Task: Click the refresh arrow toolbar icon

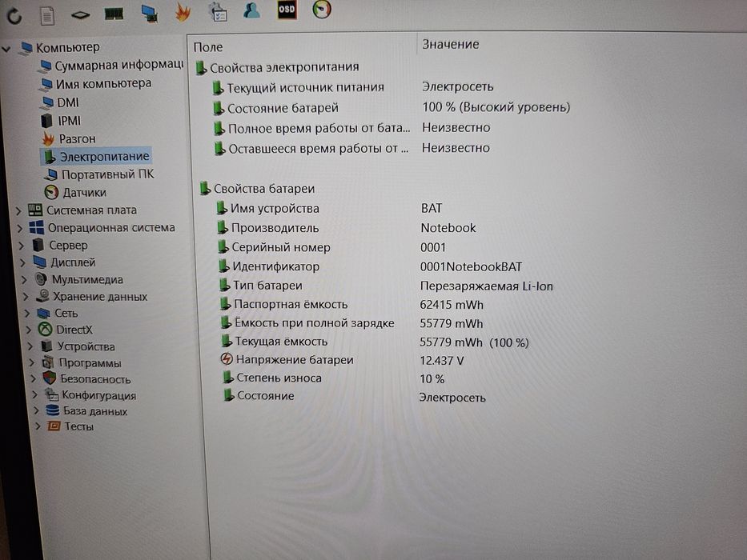Action: tap(14, 16)
